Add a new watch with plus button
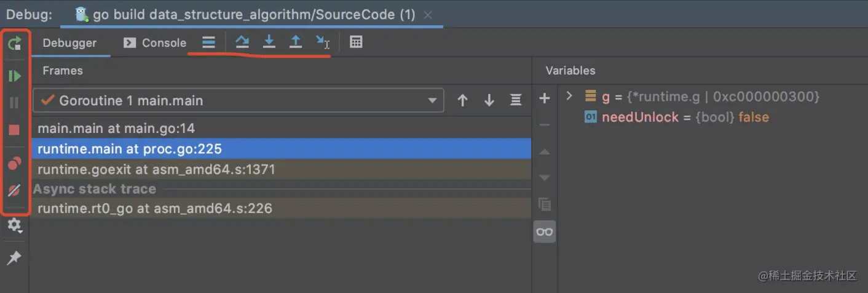This screenshot has width=868, height=293. pyautogui.click(x=544, y=98)
